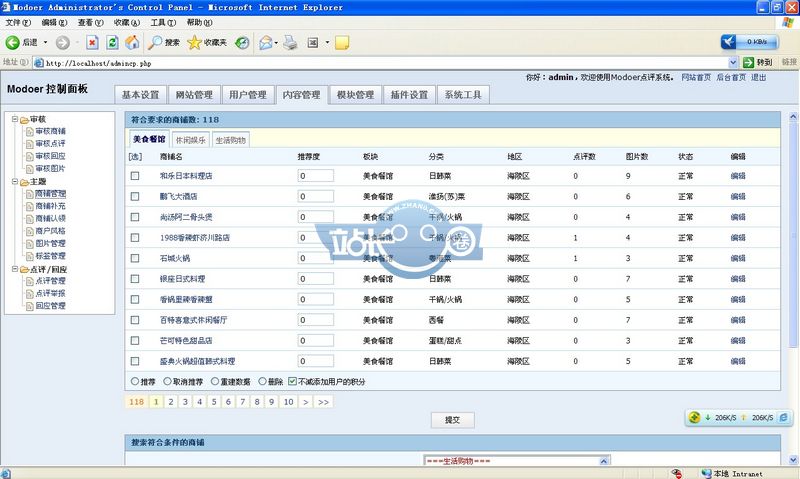Click the Edit page icon in toolbar
Screen dimensions: 800x479
(313, 43)
